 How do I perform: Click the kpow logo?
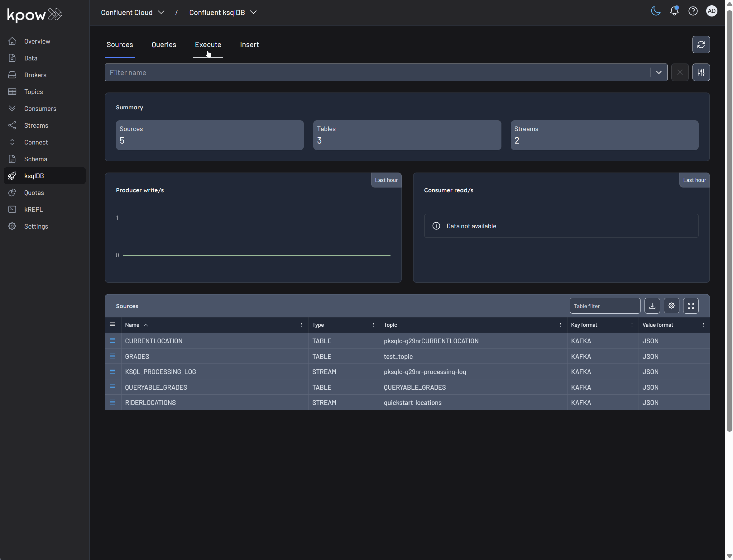[x=35, y=15]
